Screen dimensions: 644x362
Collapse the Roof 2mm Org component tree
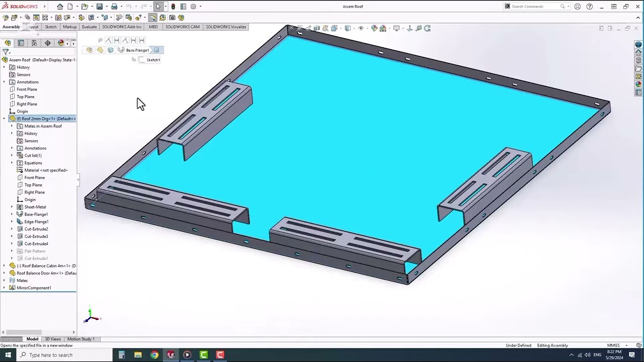(5, 119)
